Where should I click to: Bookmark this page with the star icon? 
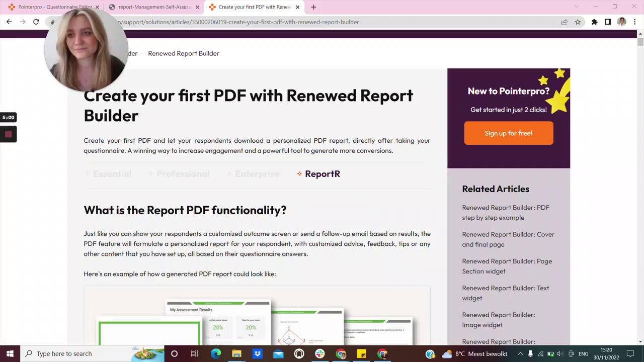(578, 22)
